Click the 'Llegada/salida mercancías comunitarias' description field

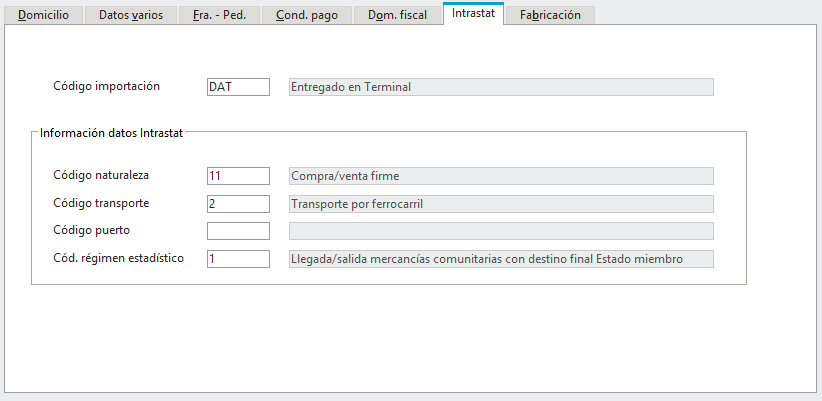(x=500, y=260)
